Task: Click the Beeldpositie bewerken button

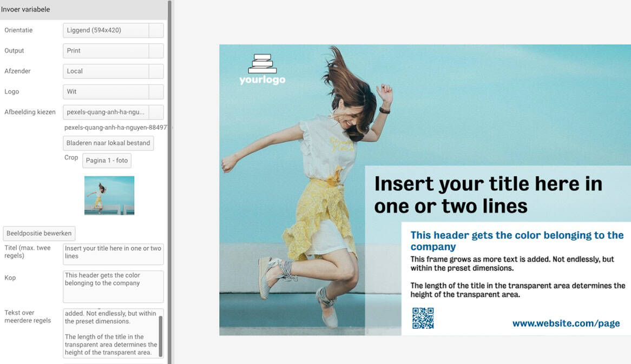Action: pyautogui.click(x=39, y=233)
